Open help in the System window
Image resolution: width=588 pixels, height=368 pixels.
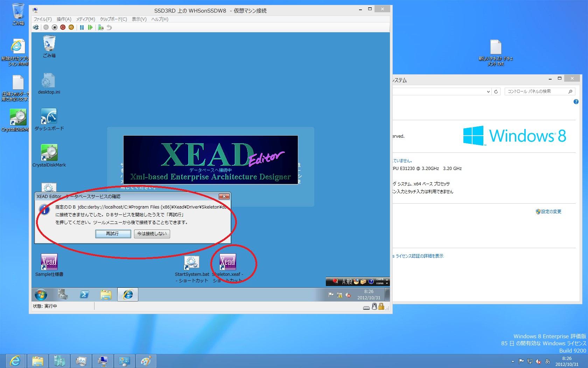click(x=576, y=102)
